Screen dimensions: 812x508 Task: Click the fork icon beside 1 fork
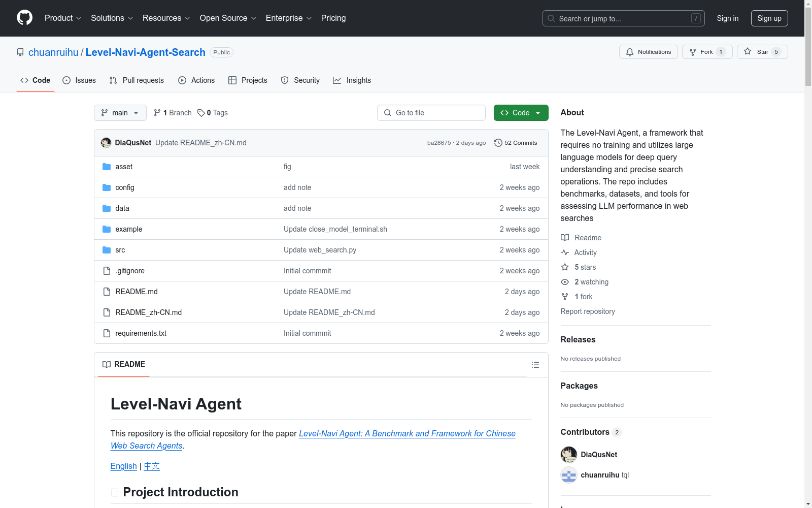coord(565,297)
